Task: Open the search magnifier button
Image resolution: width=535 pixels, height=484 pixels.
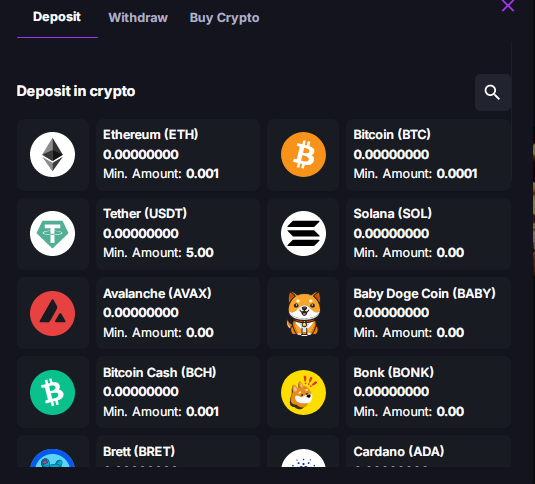Action: [x=493, y=92]
